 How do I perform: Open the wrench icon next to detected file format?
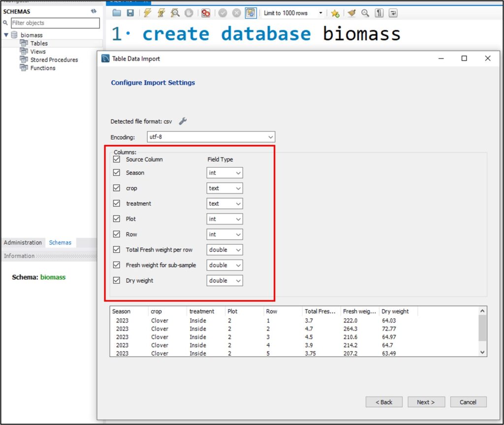click(x=183, y=121)
